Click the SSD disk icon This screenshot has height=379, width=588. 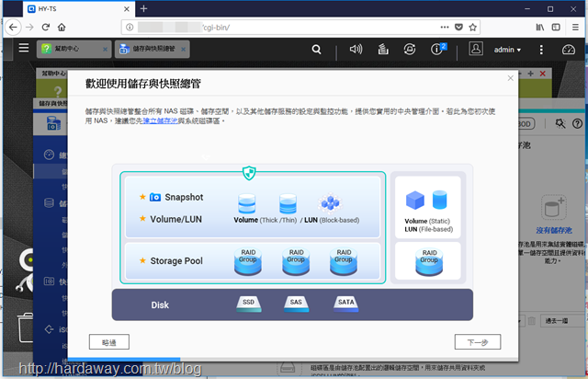[x=249, y=304]
